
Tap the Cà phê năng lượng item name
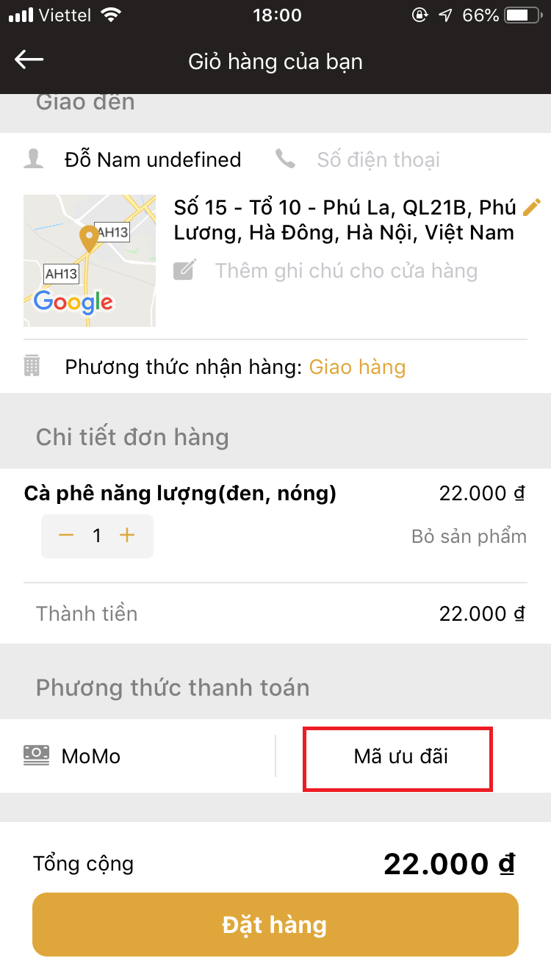[x=180, y=494]
